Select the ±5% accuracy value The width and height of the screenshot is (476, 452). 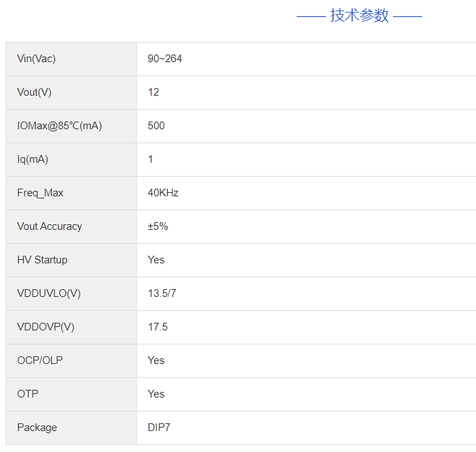click(158, 226)
